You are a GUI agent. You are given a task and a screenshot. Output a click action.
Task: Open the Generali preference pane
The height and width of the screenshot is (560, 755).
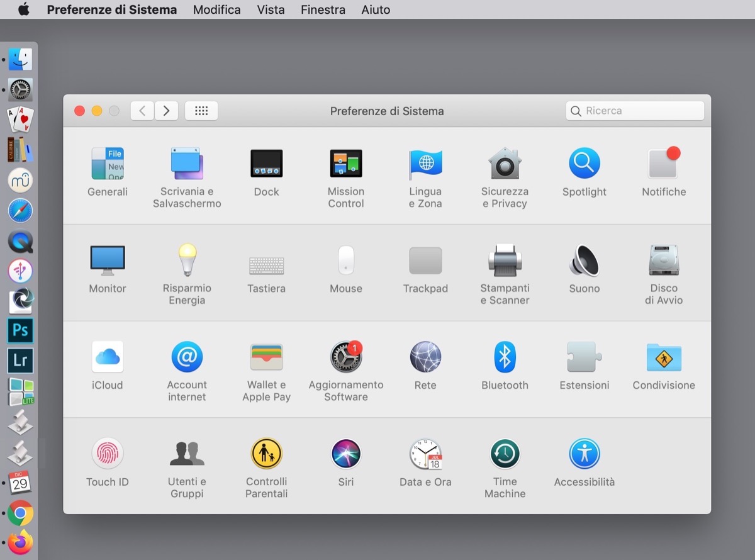108,164
